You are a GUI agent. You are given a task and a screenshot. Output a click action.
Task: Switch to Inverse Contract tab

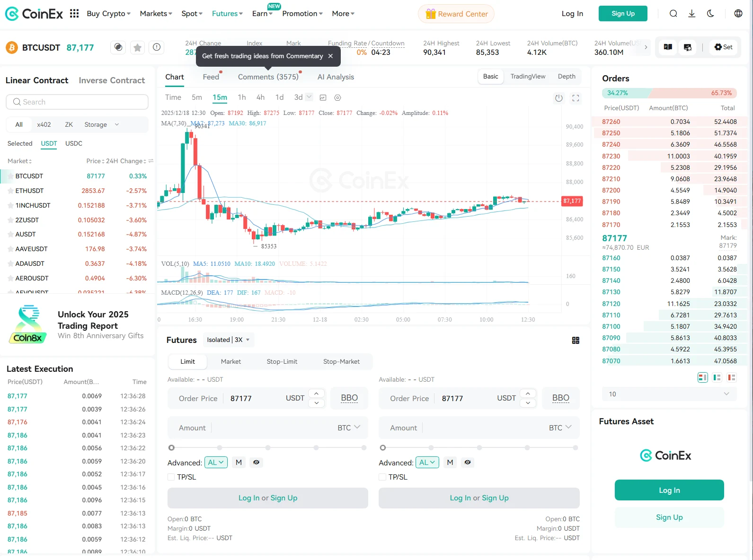click(x=112, y=80)
